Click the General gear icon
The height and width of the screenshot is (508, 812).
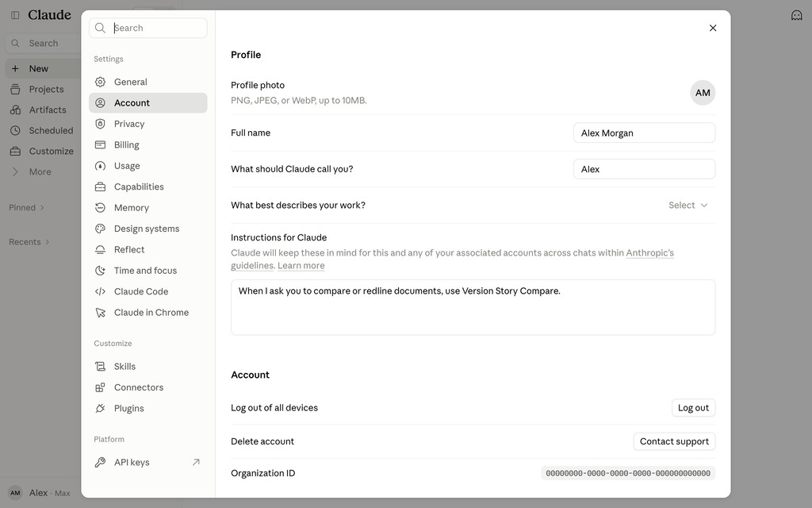[x=100, y=82]
